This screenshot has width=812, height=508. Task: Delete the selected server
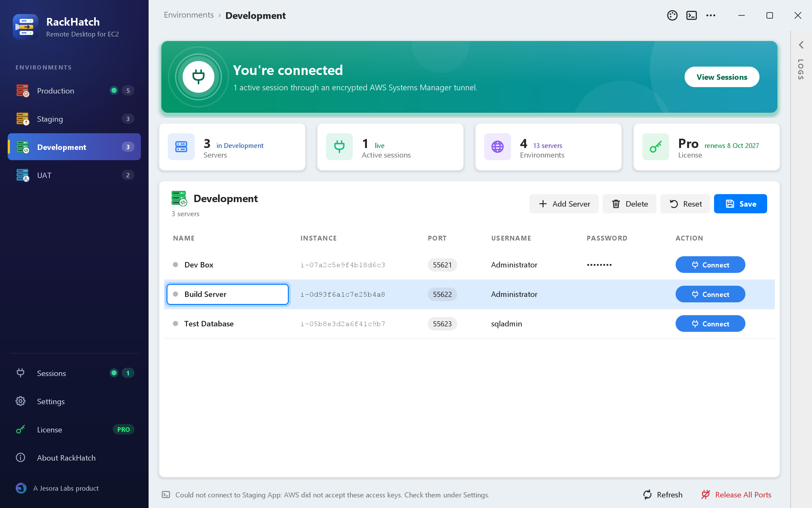pyautogui.click(x=629, y=204)
